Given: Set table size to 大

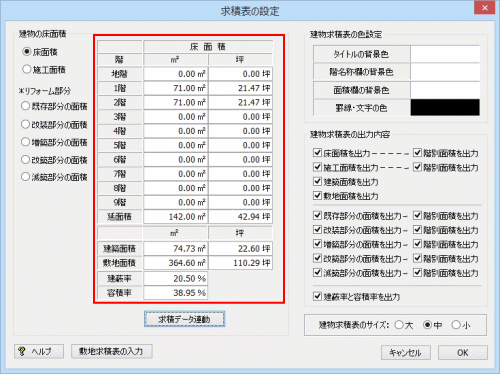Looking at the screenshot, I should [x=399, y=325].
